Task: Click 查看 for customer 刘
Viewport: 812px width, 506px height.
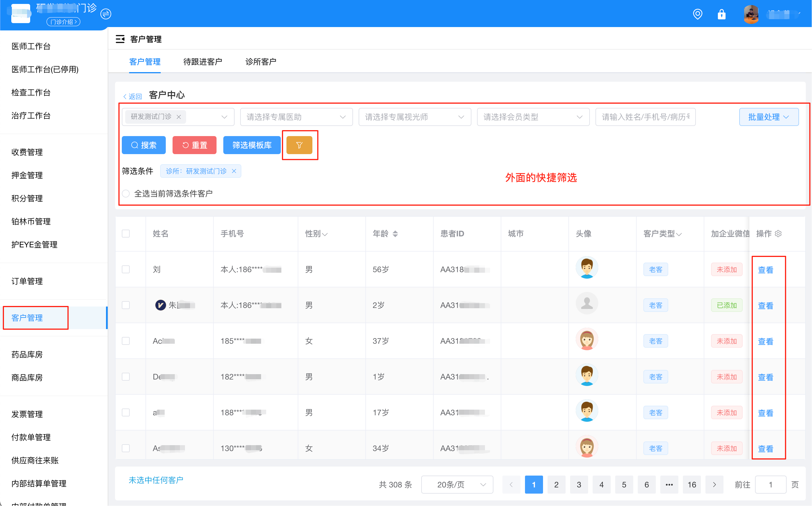Action: pyautogui.click(x=765, y=270)
